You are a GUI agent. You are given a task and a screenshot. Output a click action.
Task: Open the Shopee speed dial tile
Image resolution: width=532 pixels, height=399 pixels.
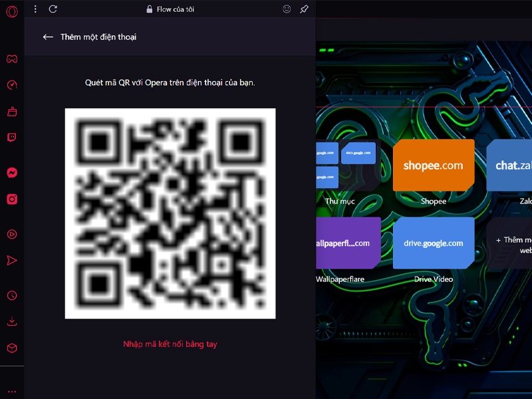point(434,165)
